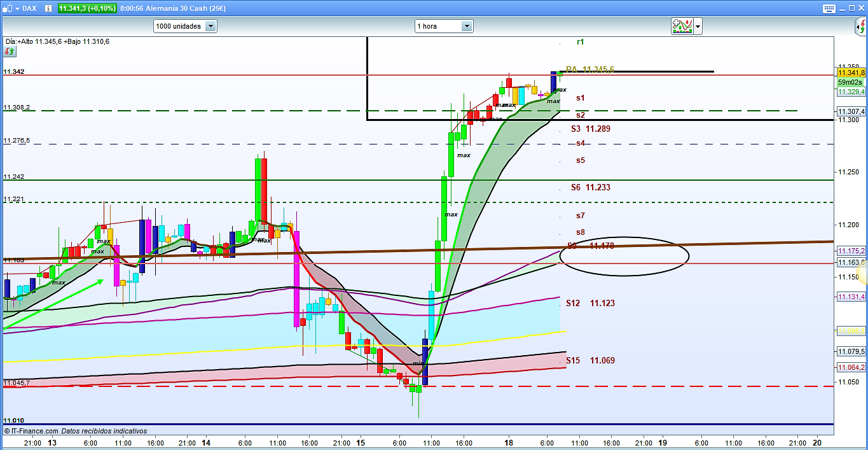The height and width of the screenshot is (450, 868).
Task: Click the yellow 11.341,8 current price tag
Action: click(x=850, y=73)
